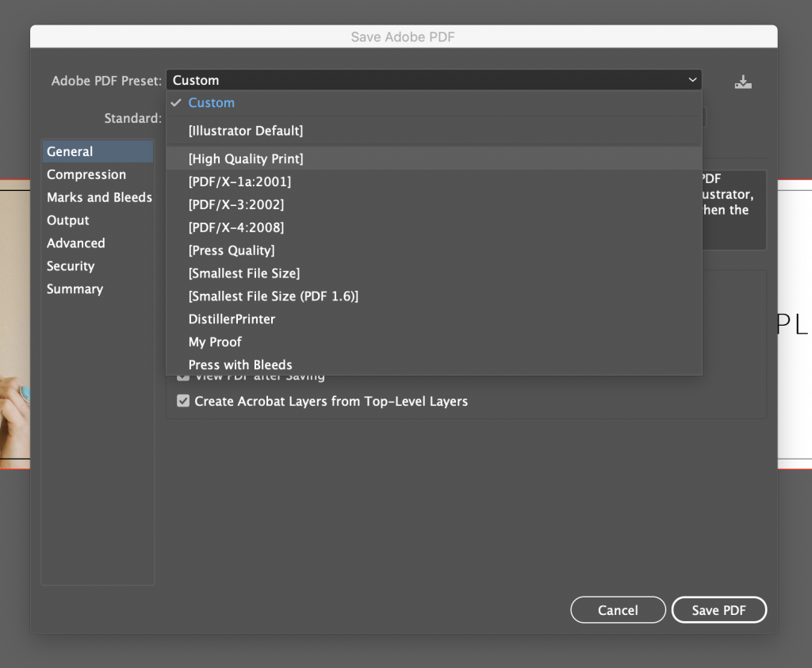Click the save preset download icon
Screen dimensions: 812x668
[x=742, y=82]
